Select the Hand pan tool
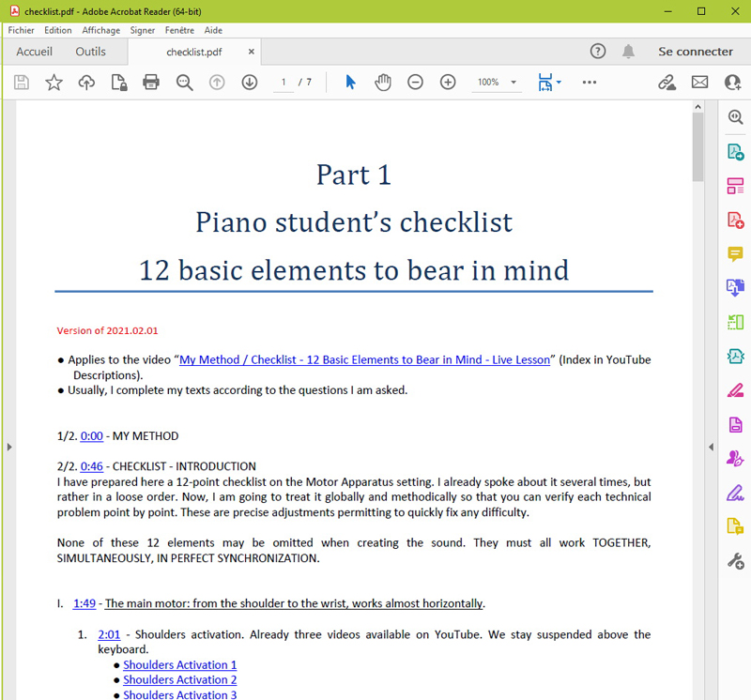 [x=383, y=83]
